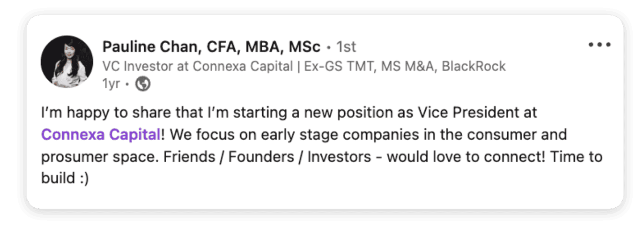Click the globe public visibility icon
Image resolution: width=644 pixels, height=227 pixels.
(x=142, y=84)
